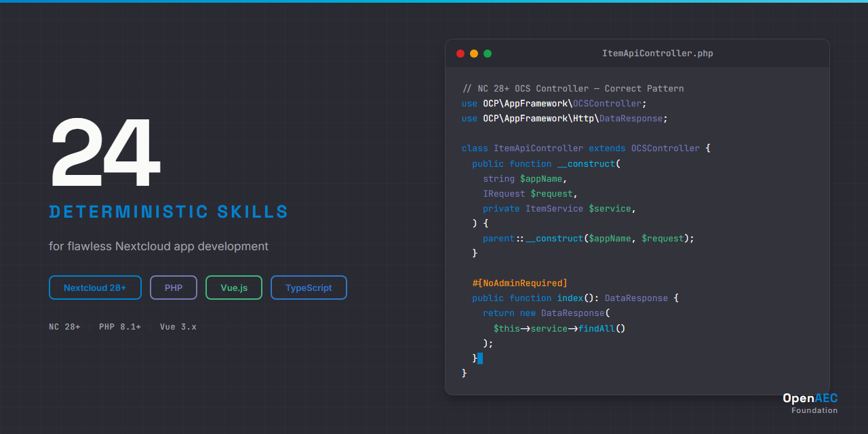
Task: Select the Nextcloud 28+ badge
Action: [x=95, y=288]
